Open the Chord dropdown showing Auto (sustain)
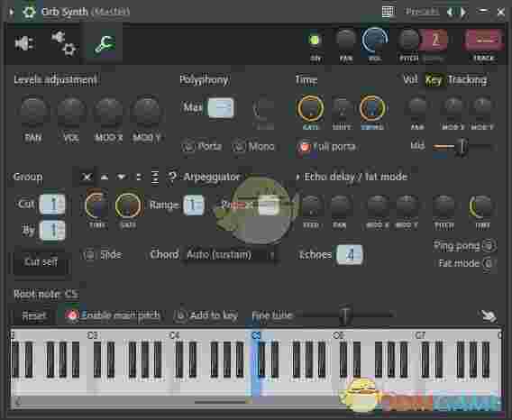 pyautogui.click(x=231, y=255)
